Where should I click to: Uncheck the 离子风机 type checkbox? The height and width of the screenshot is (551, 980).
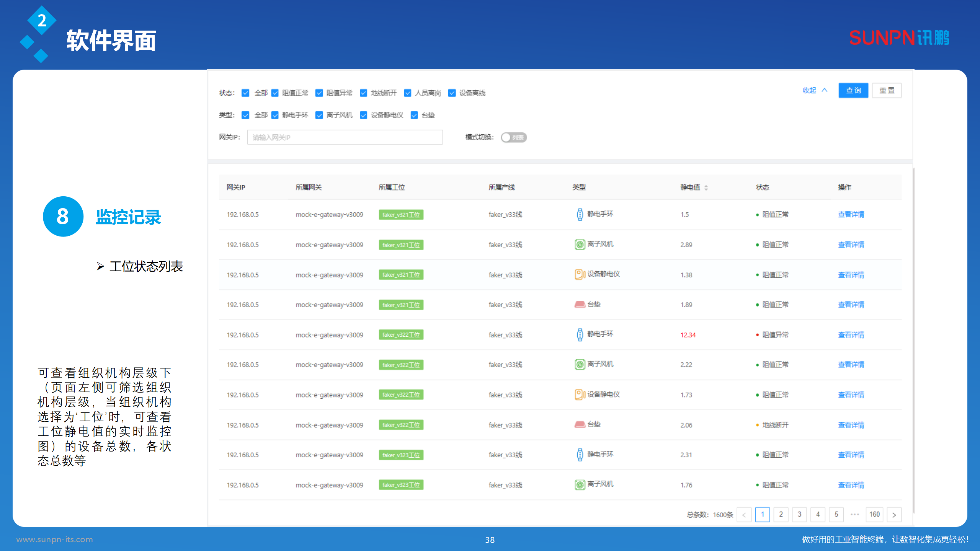point(319,115)
